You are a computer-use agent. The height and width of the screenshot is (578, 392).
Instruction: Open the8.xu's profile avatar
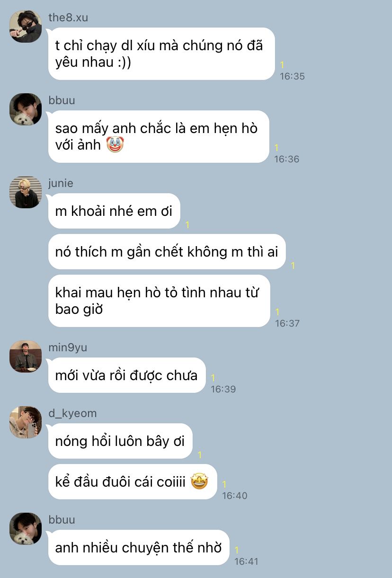[x=26, y=27]
